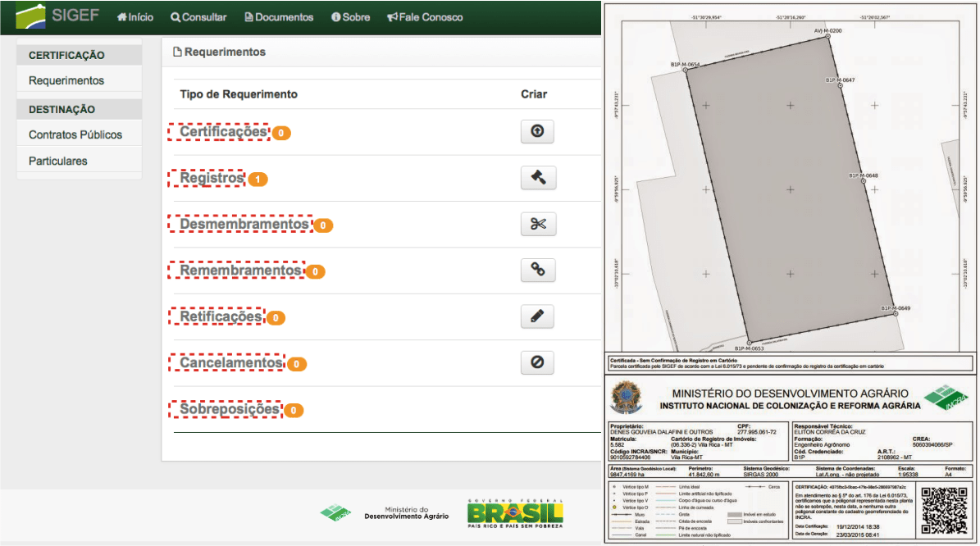Open the Consultar menu
This screenshot has height=546, width=980.
198,17
